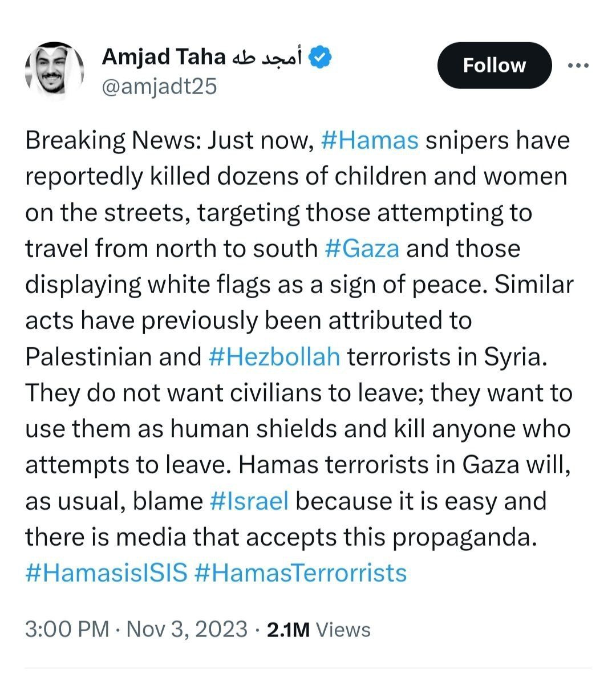The image size is (616, 682).
Task: Open the #Gaza hashtag
Action: click(x=362, y=249)
